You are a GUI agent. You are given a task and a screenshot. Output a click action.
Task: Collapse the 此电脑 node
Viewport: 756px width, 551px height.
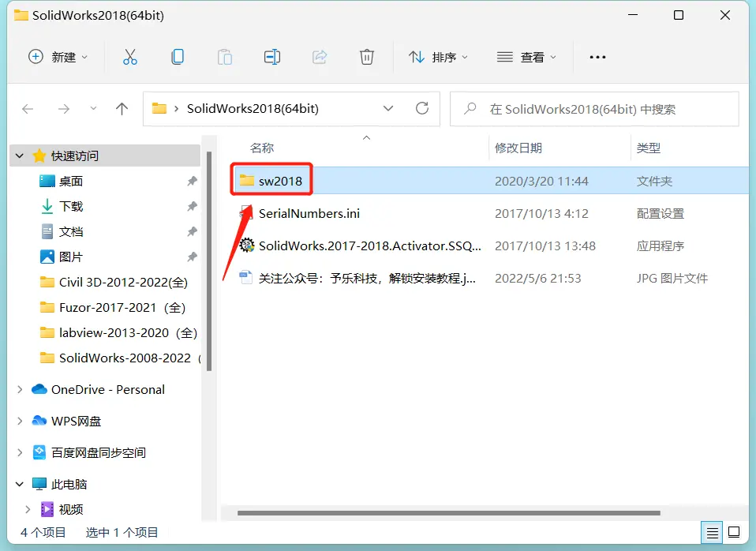point(20,484)
